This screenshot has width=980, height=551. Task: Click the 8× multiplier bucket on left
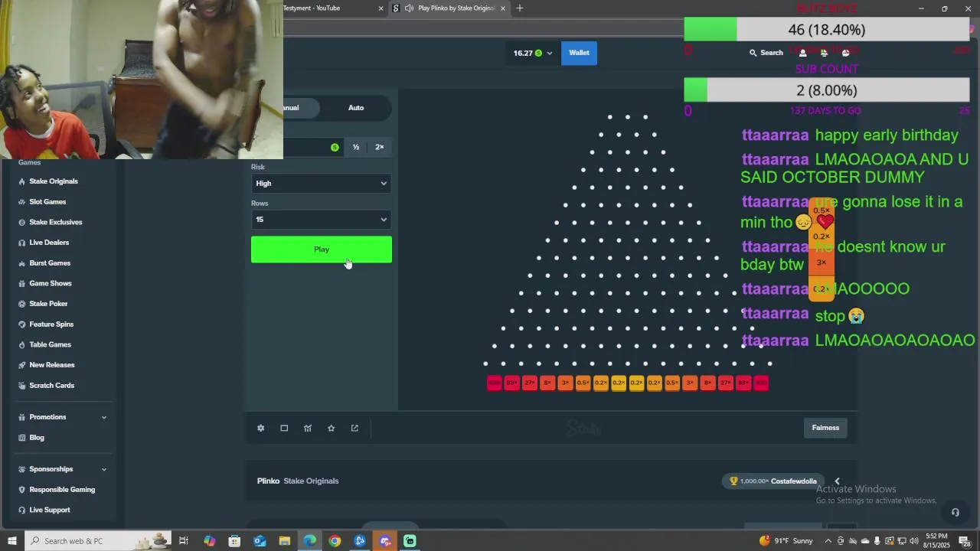click(547, 383)
